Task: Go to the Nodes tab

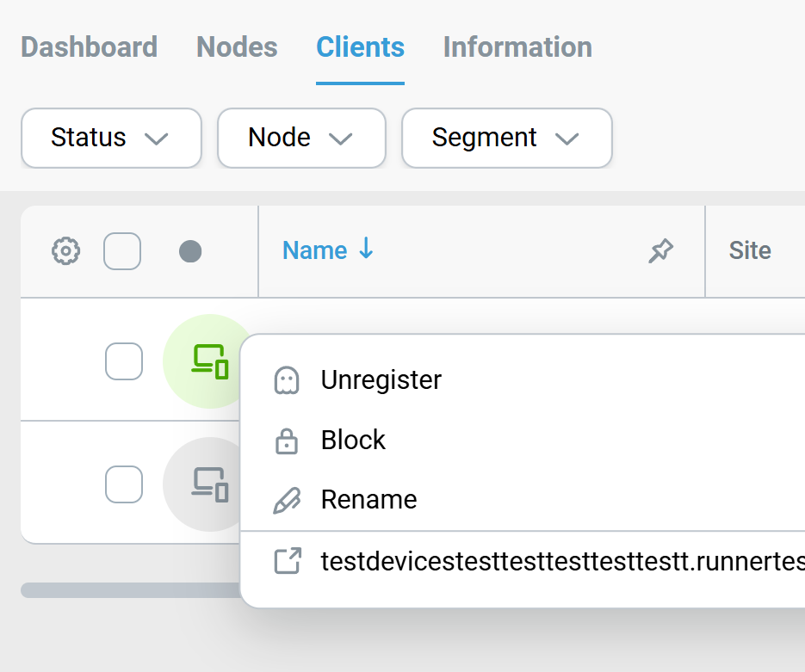Action: pos(237,46)
